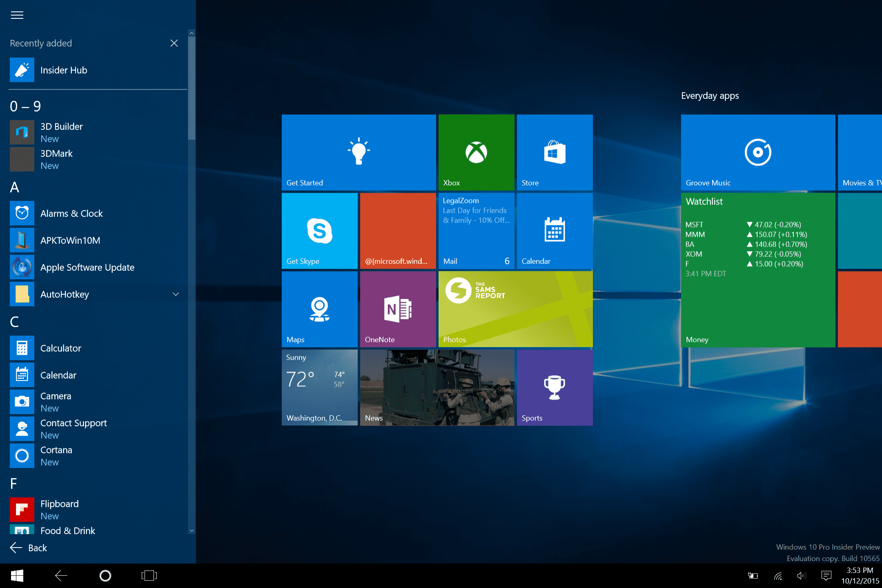Select Calculator in the app list
This screenshot has width=882, height=588.
(x=61, y=348)
